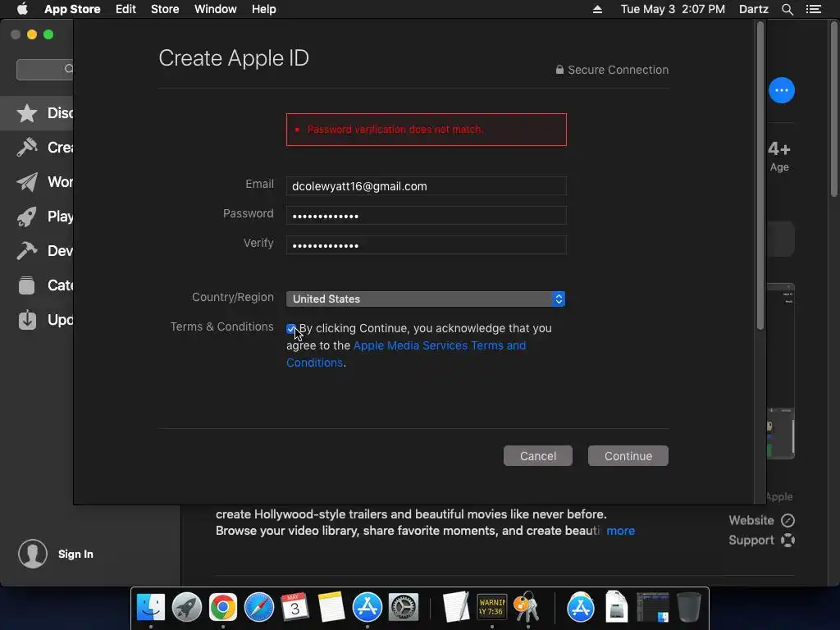This screenshot has height=630, width=840.
Task: Open the Country/Region United States dropdown
Action: pos(426,299)
